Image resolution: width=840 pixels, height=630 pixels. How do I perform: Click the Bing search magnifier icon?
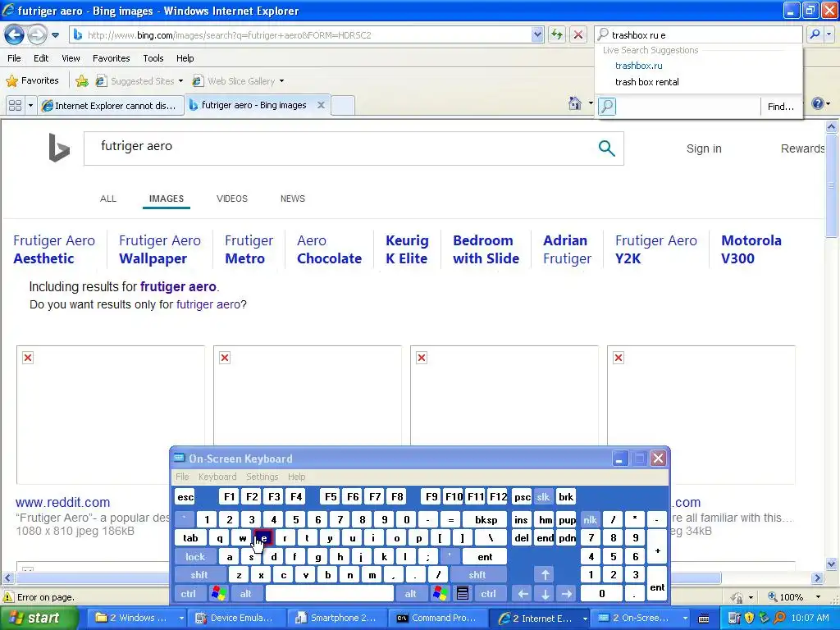pos(606,148)
